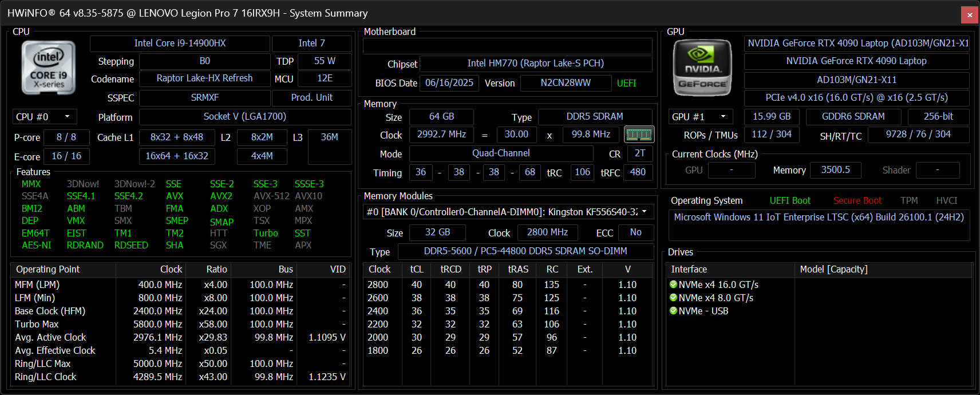
Task: Click the 15.99 GB video memory value
Action: click(x=772, y=117)
